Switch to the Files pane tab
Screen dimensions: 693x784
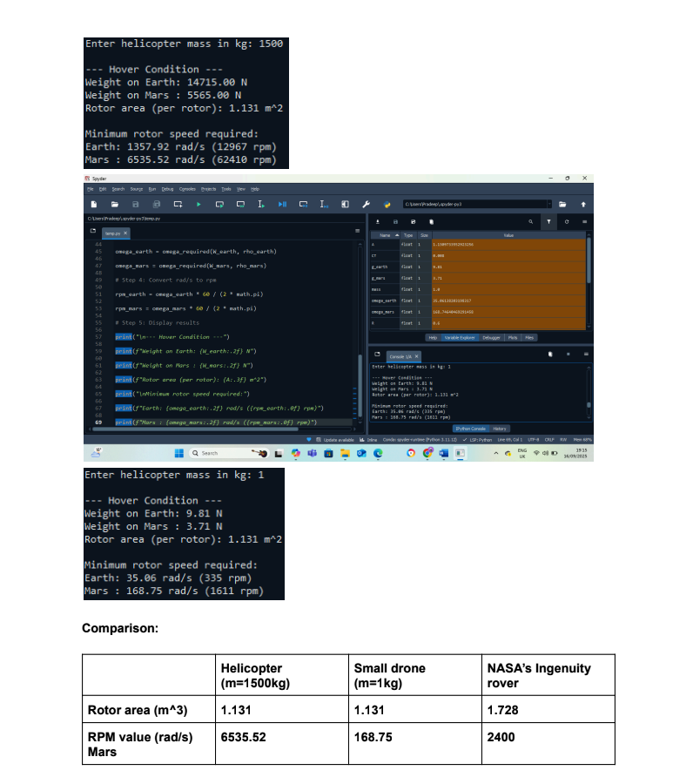point(529,337)
